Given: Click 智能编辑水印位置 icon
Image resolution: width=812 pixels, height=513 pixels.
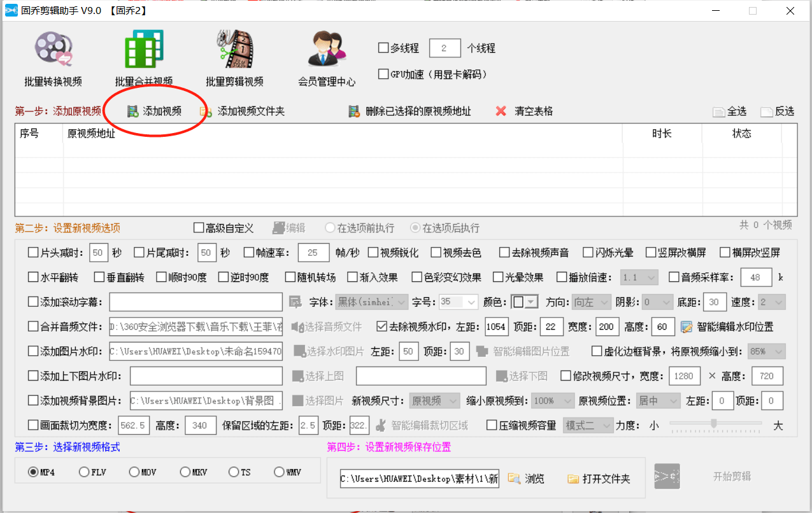Looking at the screenshot, I should (686, 327).
